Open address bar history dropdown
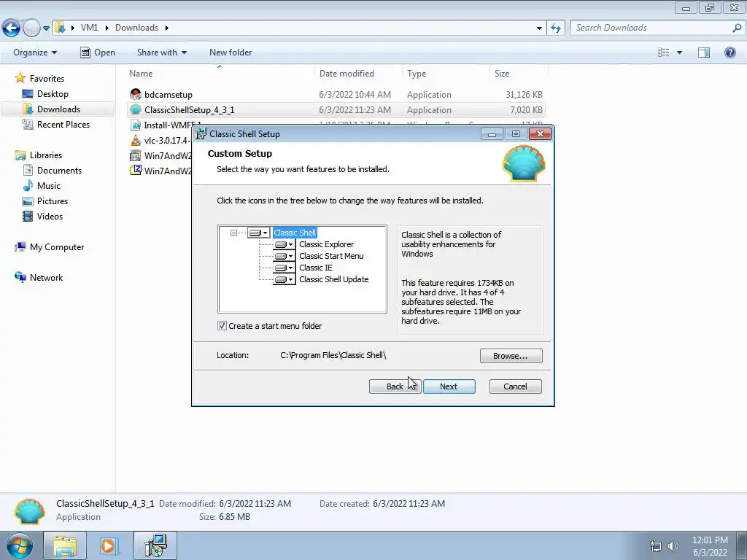The width and height of the screenshot is (747, 560). coord(539,28)
